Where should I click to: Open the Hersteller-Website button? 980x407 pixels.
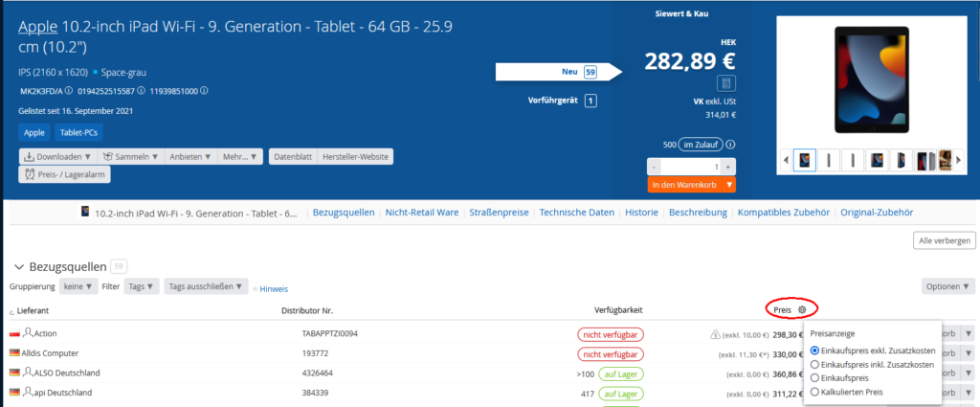pos(355,156)
